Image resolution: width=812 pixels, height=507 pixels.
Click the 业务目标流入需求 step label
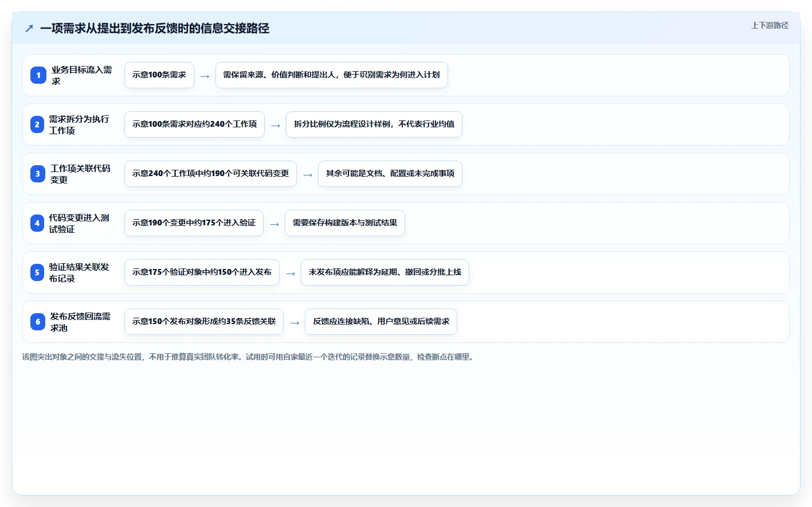click(x=82, y=75)
